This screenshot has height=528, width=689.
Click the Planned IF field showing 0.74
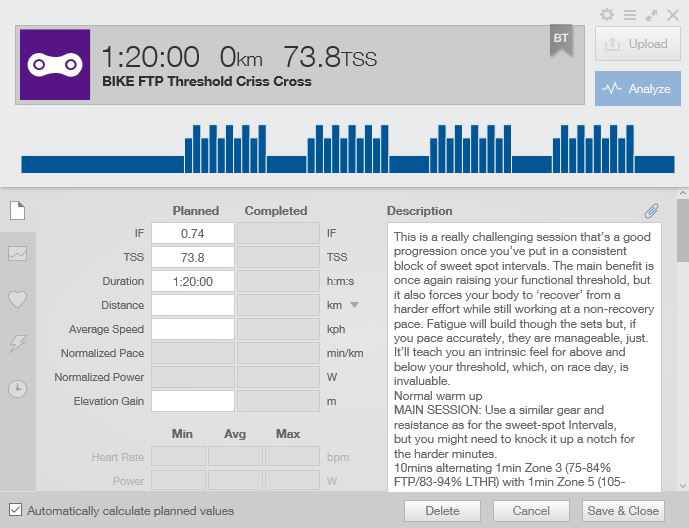[193, 233]
